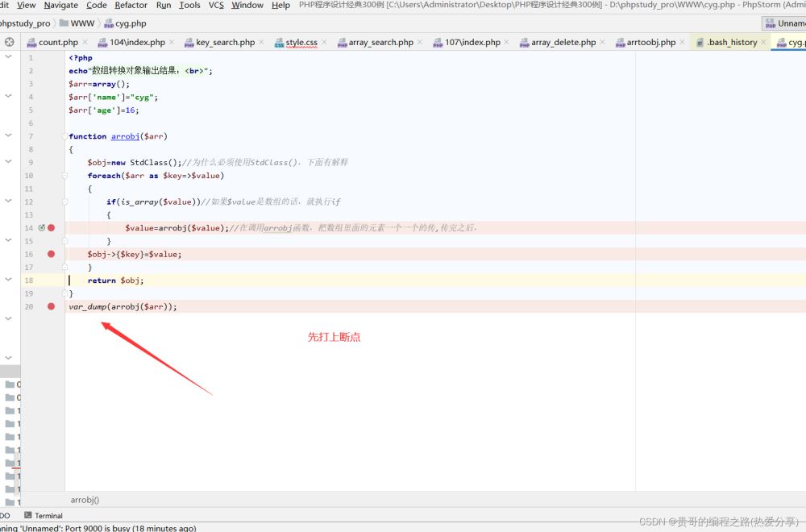Open the Navigate menu

(x=60, y=5)
